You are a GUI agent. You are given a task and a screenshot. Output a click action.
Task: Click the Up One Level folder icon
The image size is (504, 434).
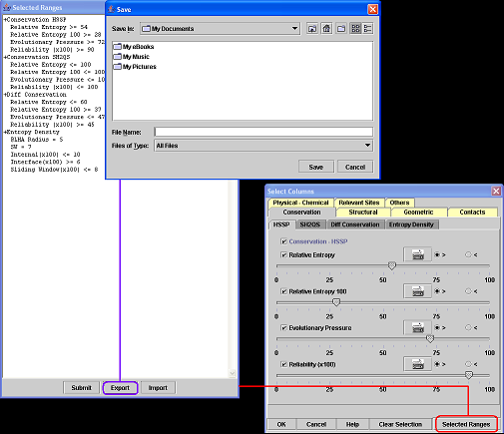pyautogui.click(x=312, y=29)
